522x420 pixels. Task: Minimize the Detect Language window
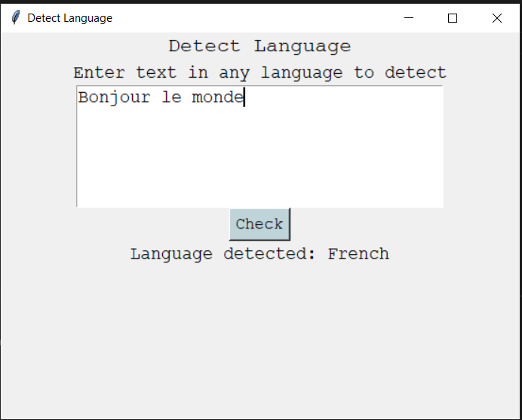point(409,18)
